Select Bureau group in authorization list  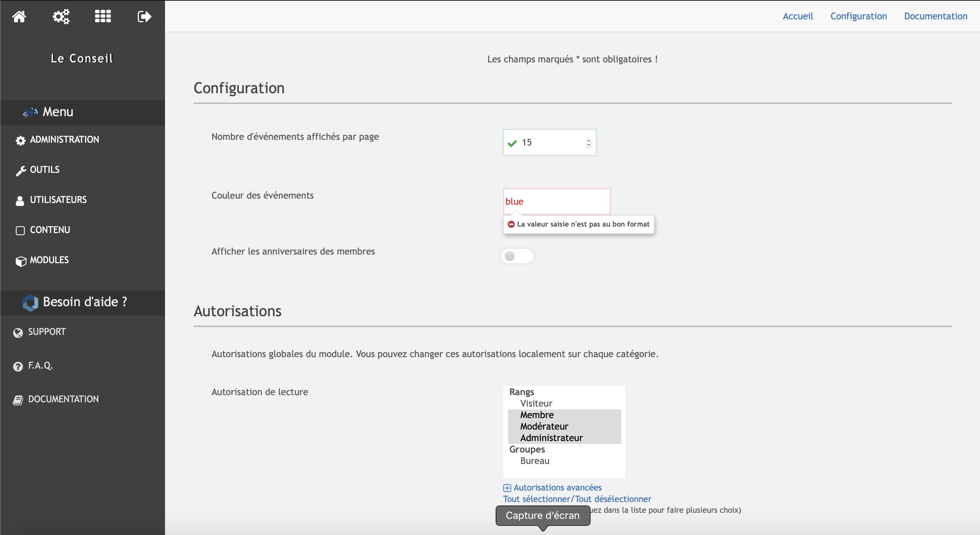pos(534,460)
